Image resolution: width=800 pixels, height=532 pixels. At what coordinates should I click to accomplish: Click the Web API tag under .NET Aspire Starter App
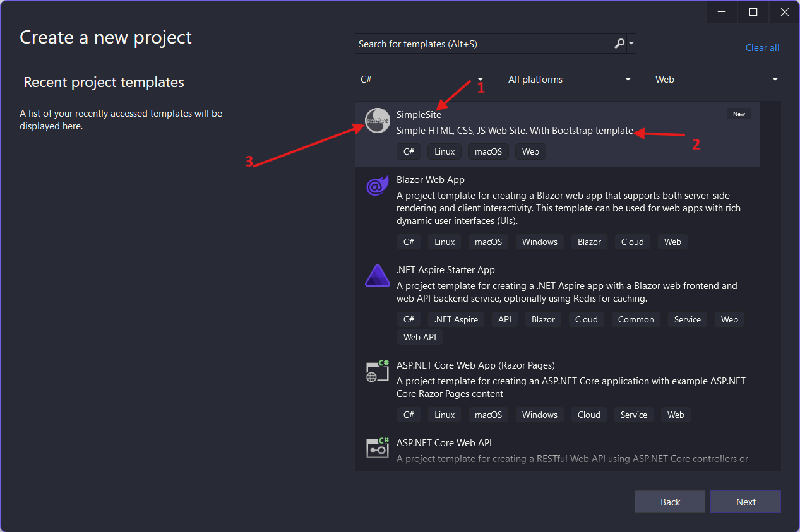click(419, 337)
